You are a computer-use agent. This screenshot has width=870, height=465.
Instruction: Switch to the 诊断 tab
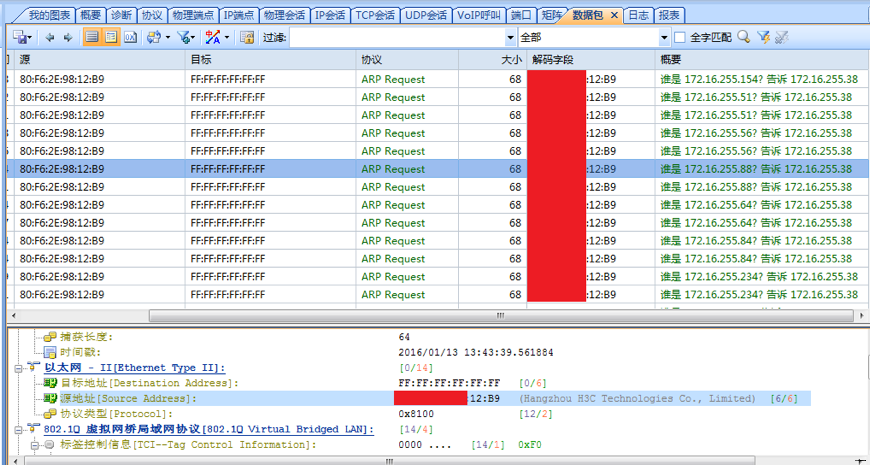(121, 15)
